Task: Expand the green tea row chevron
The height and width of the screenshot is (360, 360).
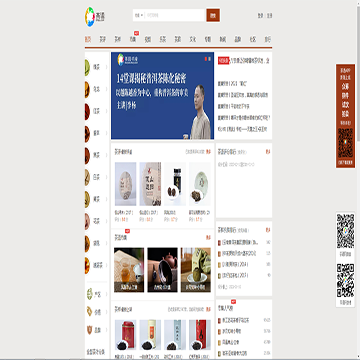Action: point(106,67)
